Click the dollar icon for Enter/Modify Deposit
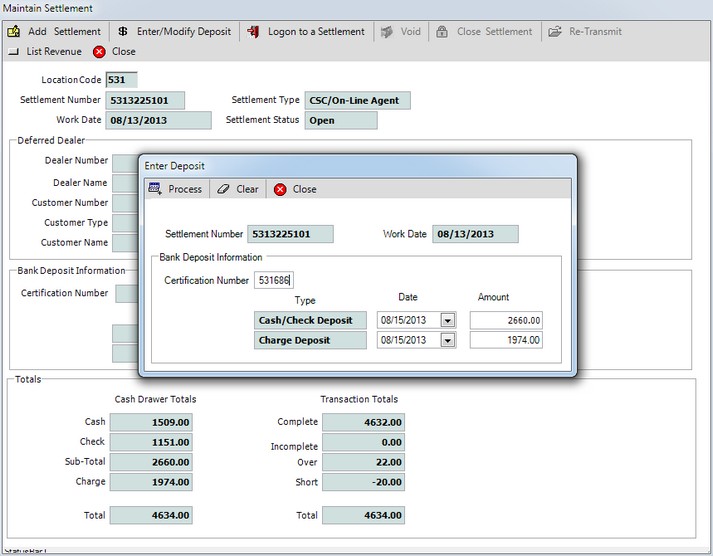The width and height of the screenshot is (713, 556). (122, 31)
